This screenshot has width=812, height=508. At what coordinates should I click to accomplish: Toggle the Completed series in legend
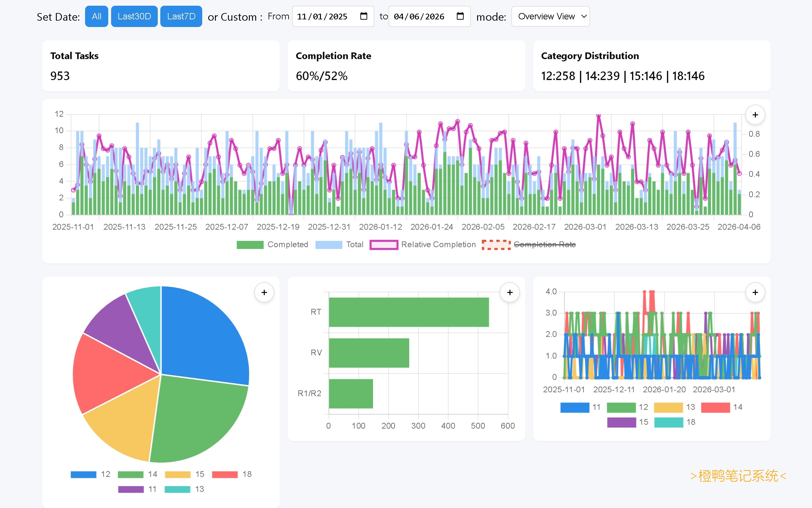click(250, 245)
